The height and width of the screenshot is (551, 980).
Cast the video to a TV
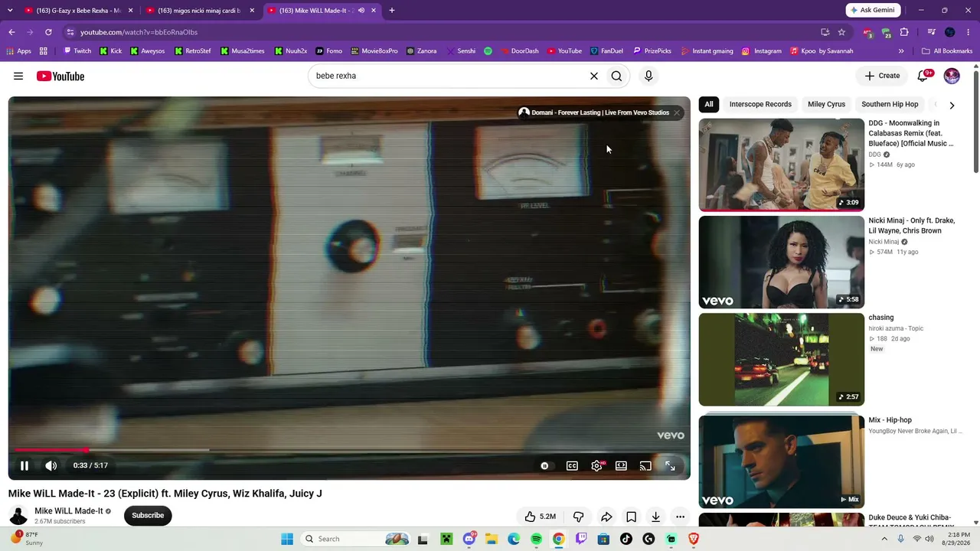[645, 465]
